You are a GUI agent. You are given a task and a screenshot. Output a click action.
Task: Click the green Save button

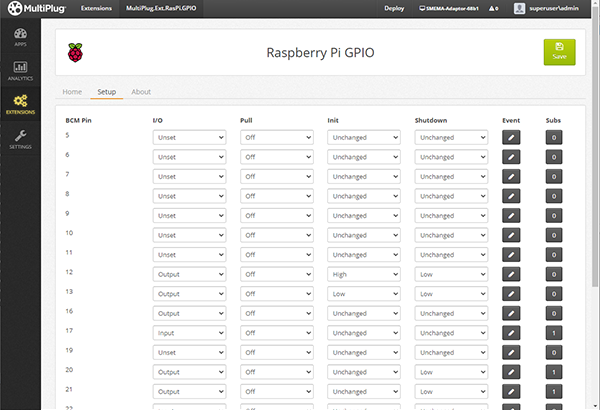point(559,52)
